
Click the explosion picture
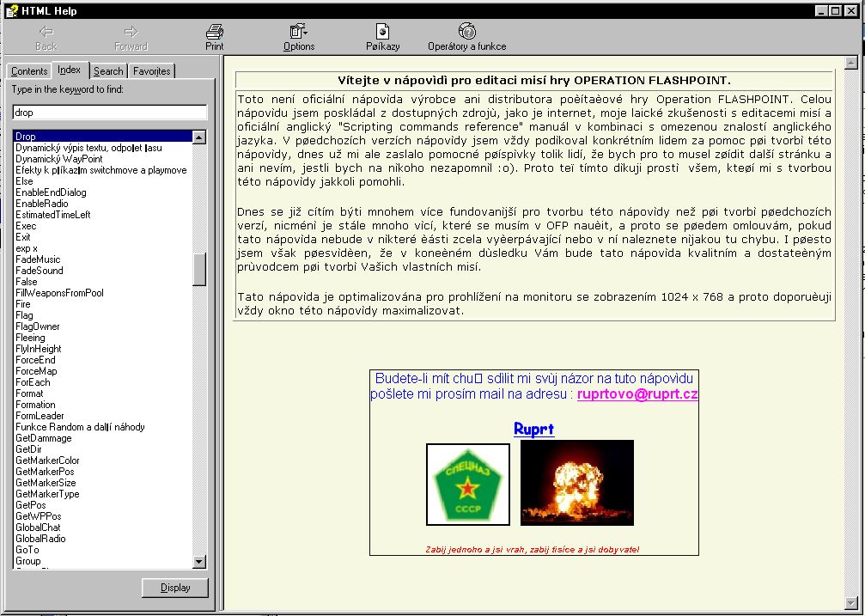[x=577, y=483]
